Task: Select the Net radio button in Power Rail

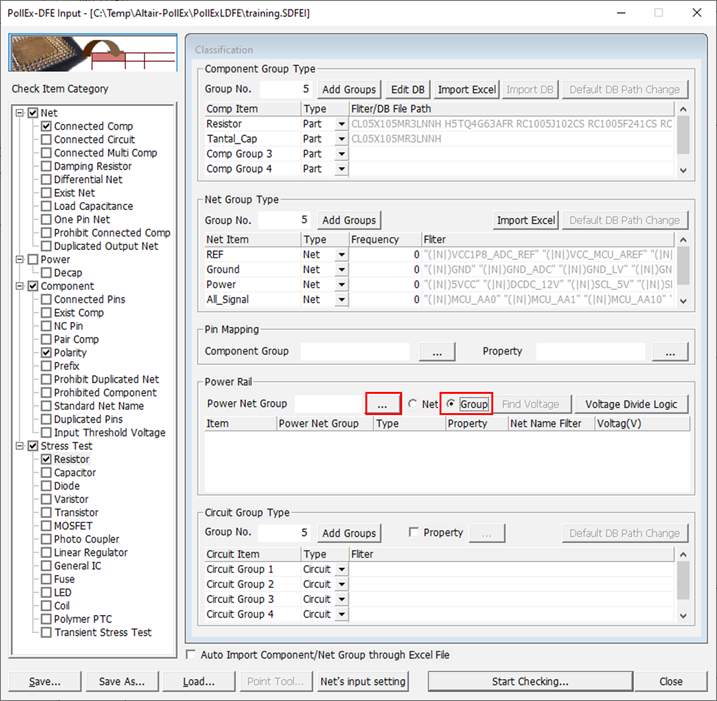Action: [413, 404]
